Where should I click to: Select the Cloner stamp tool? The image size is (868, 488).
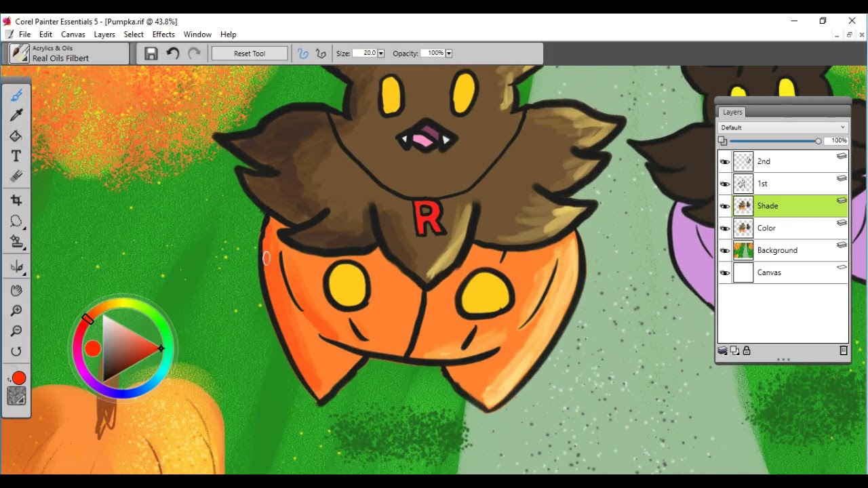tap(16, 242)
